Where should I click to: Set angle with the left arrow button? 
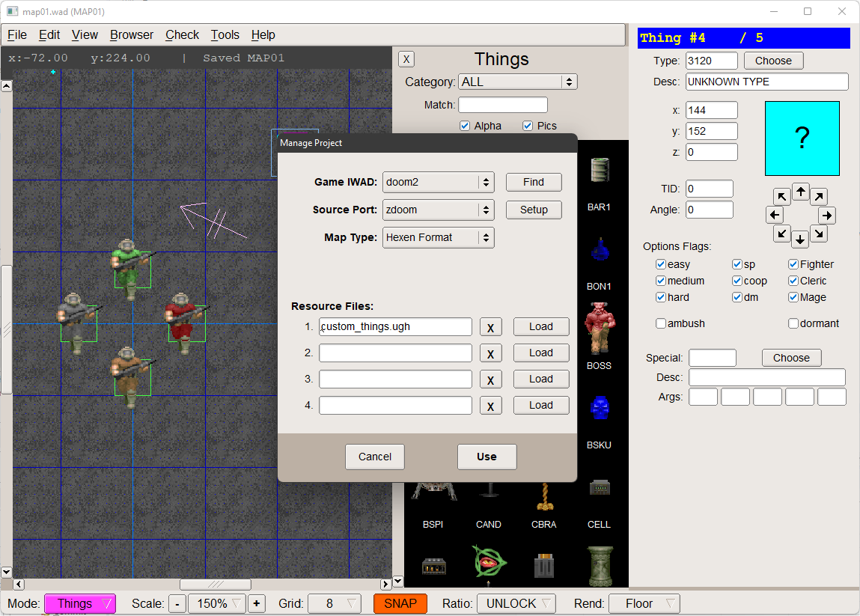coord(775,215)
